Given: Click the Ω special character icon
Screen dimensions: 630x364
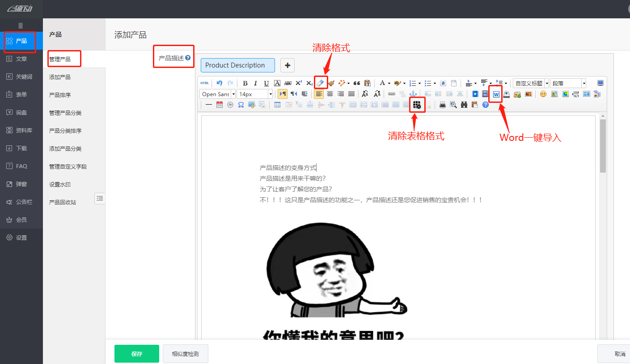Looking at the screenshot, I should click(241, 105).
